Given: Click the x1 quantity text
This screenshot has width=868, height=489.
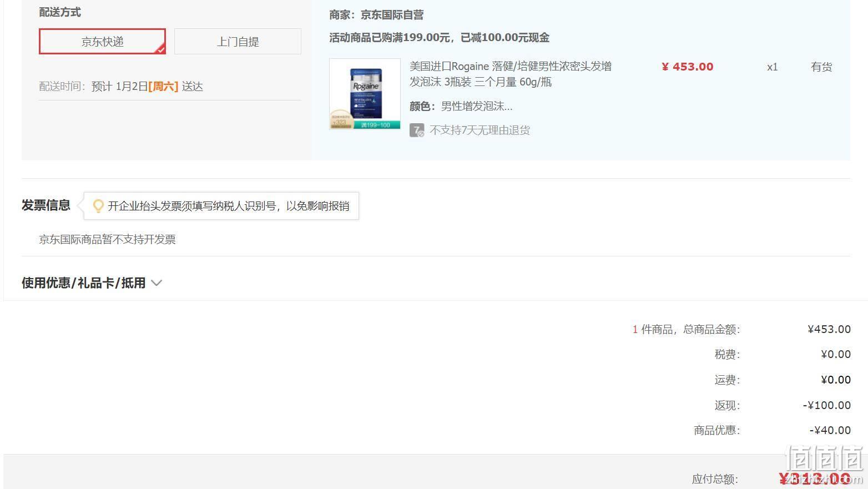Looking at the screenshot, I should [772, 67].
